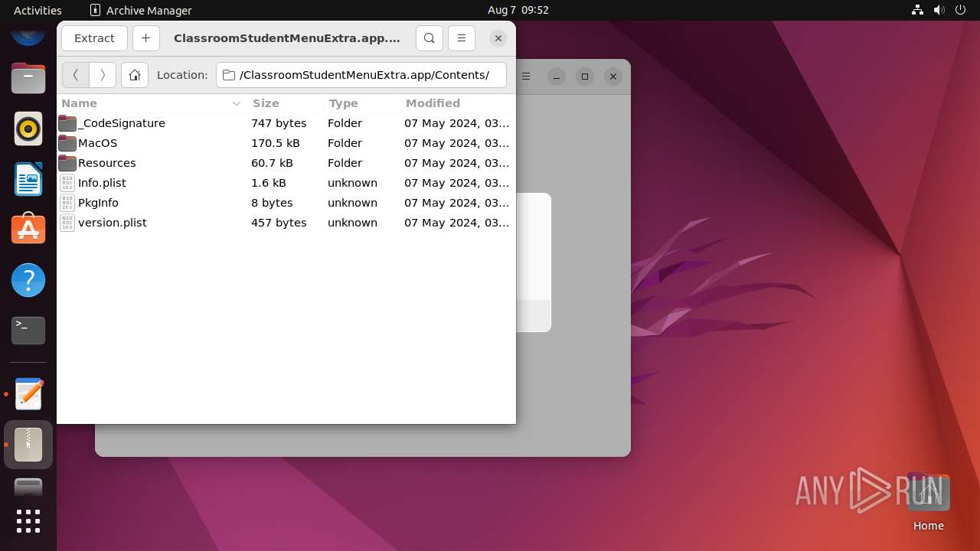The height and width of the screenshot is (551, 980).
Task: Go forward to next location
Action: (103, 75)
